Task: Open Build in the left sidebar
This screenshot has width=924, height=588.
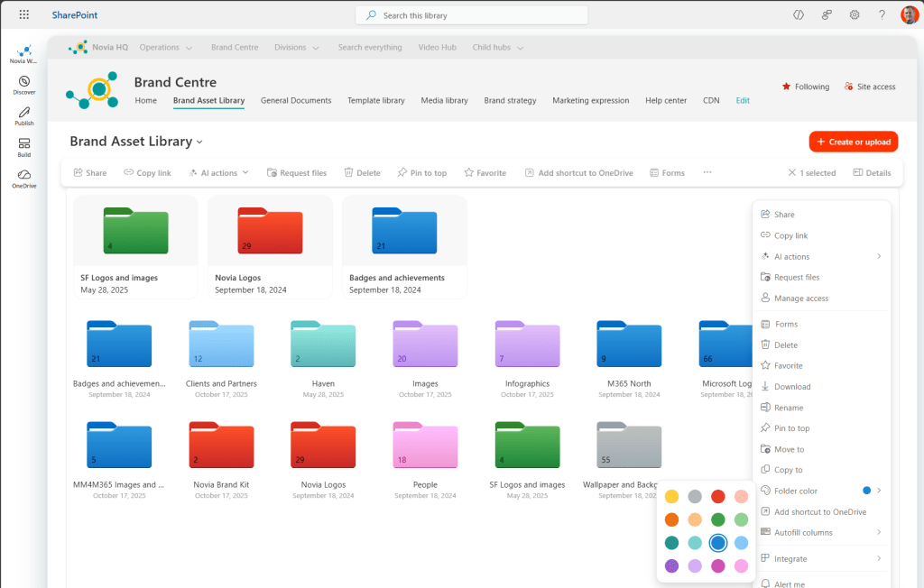Action: pos(24,148)
